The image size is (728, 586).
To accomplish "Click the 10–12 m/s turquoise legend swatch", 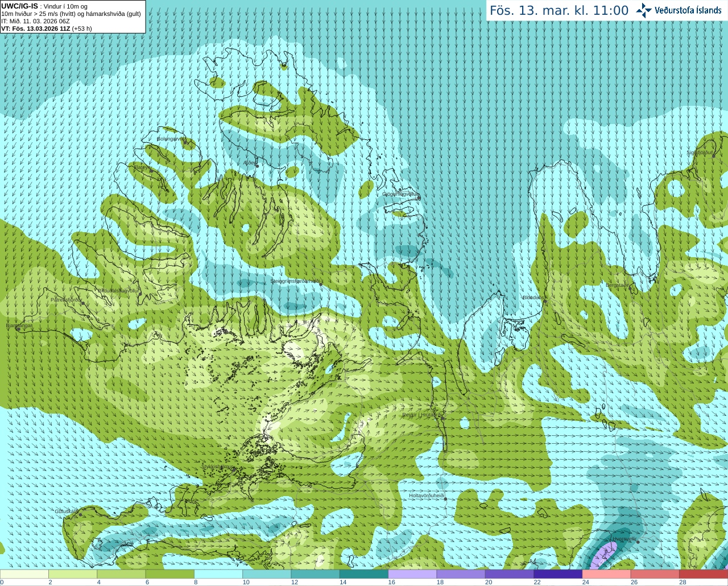I will point(267,574).
